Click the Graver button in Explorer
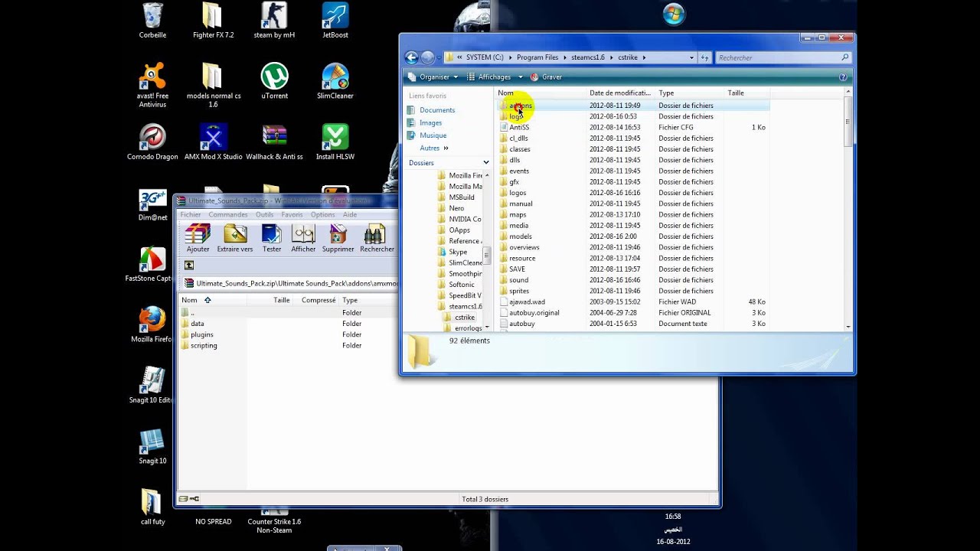The width and height of the screenshot is (980, 551). (547, 77)
